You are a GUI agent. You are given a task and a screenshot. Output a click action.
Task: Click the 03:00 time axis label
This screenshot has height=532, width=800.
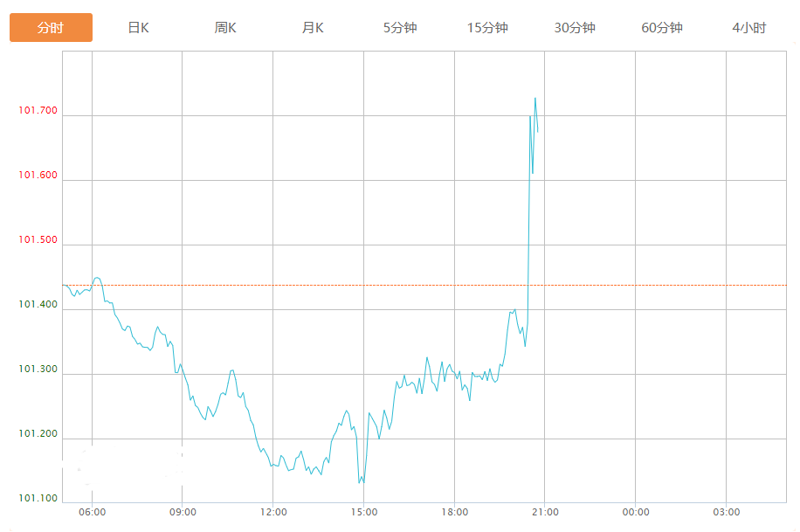pyautogui.click(x=726, y=512)
